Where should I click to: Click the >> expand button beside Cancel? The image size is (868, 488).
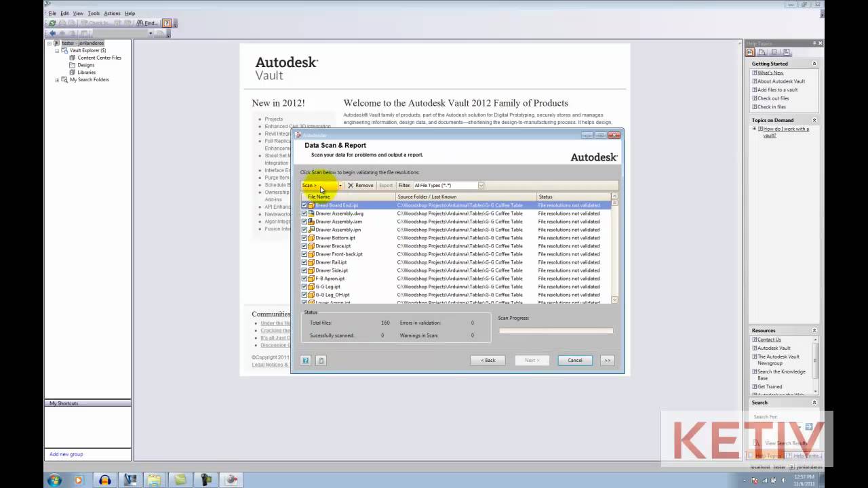[607, 360]
